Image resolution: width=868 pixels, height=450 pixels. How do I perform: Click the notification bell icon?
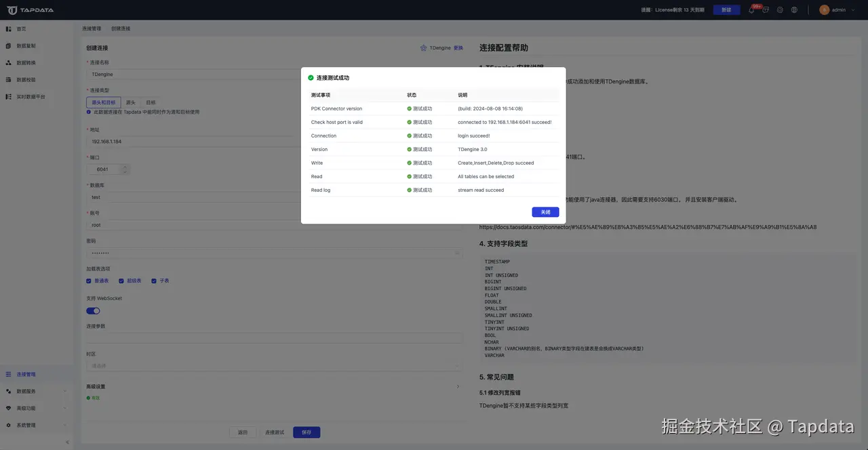tap(751, 10)
